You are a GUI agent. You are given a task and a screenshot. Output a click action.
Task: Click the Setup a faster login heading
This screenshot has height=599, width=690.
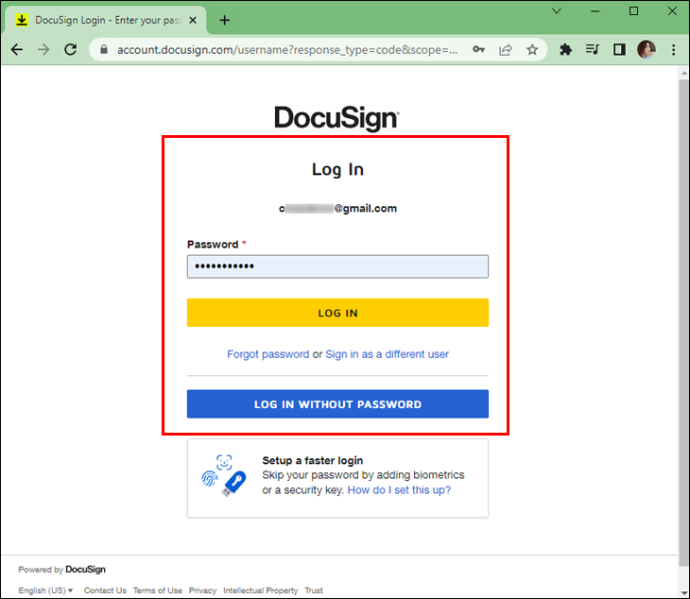(x=312, y=460)
